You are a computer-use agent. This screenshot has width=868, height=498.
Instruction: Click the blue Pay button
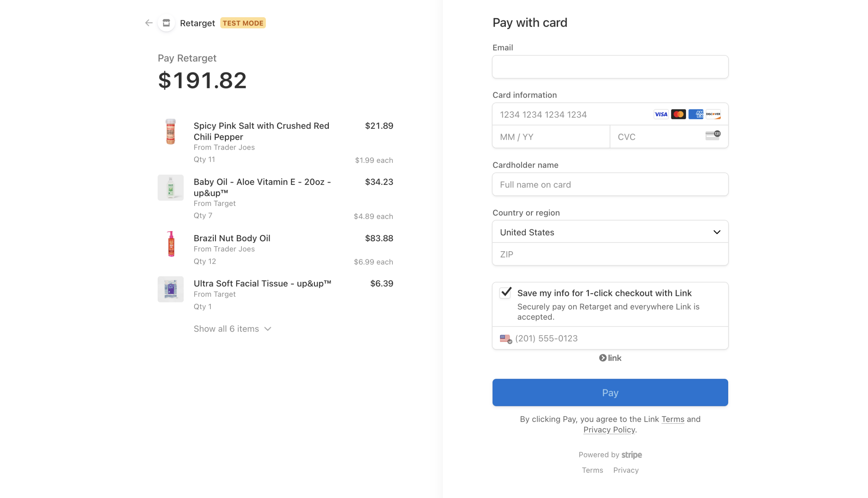(x=610, y=392)
